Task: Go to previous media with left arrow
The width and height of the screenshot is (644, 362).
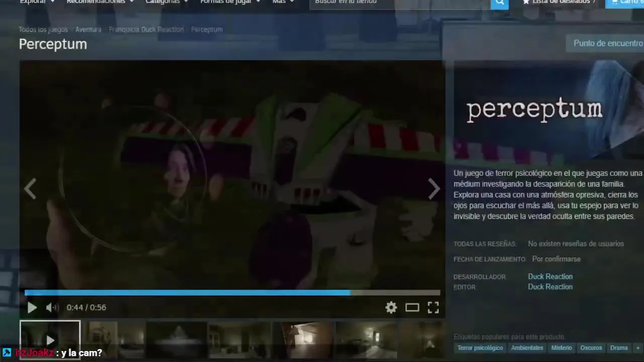Action: pyautogui.click(x=31, y=189)
